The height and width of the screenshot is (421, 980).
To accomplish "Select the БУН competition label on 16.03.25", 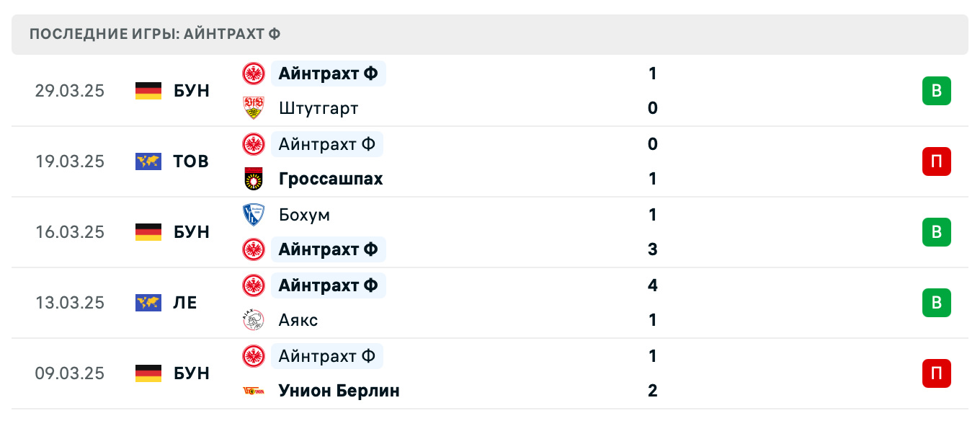I will (x=192, y=232).
